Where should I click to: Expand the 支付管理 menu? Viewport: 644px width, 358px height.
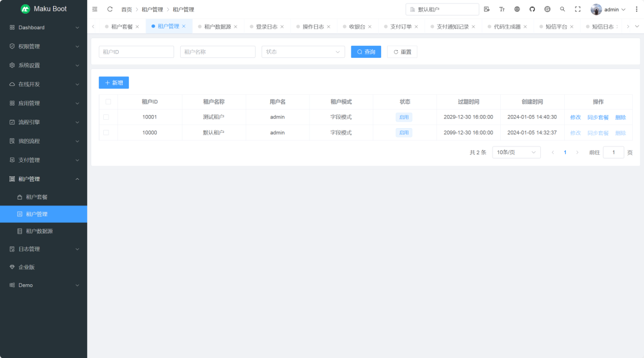tap(44, 160)
